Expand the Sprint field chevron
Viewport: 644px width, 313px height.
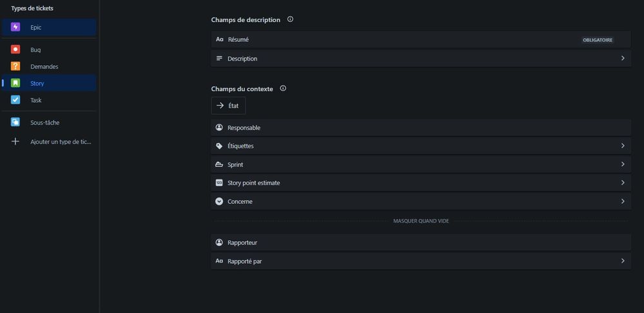tap(623, 164)
